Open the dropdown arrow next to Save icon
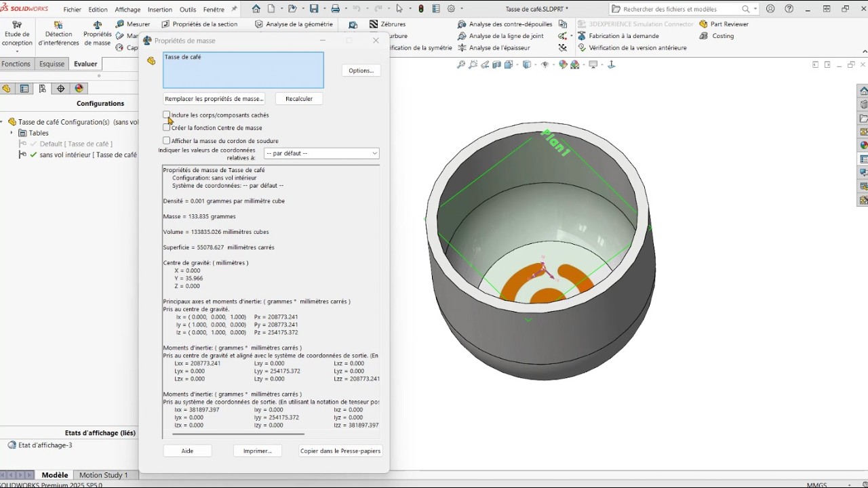868x488 pixels. pos(323,9)
